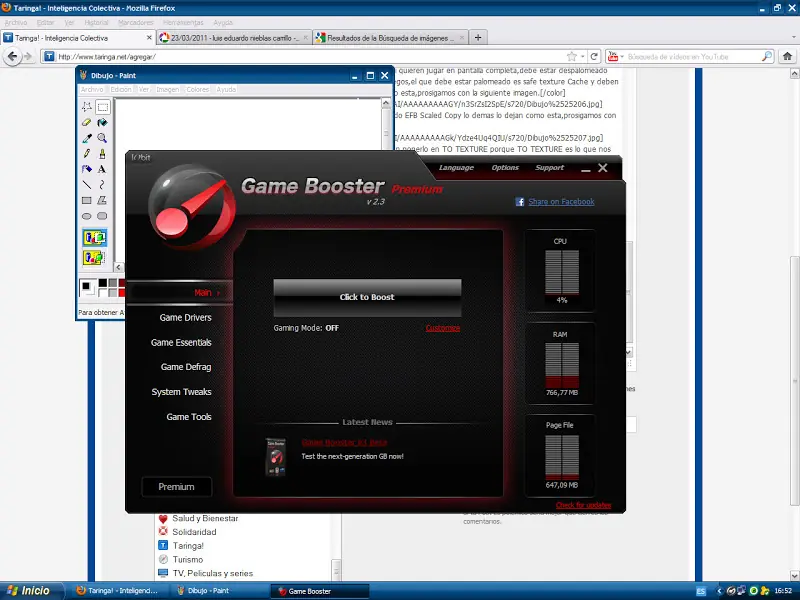800x600 pixels.
Task: Open Edición menu in Paint
Action: pyautogui.click(x=121, y=89)
